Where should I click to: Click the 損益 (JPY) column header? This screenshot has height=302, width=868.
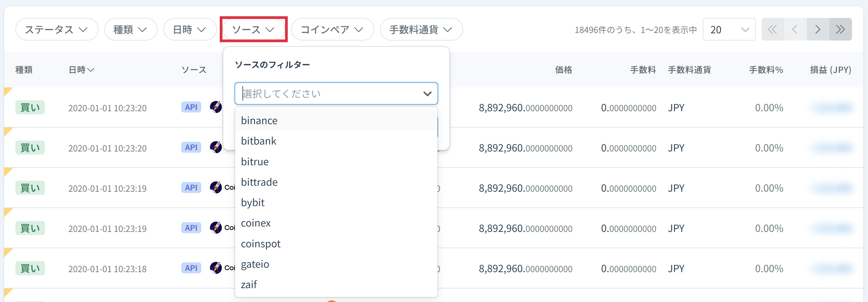[x=831, y=70]
